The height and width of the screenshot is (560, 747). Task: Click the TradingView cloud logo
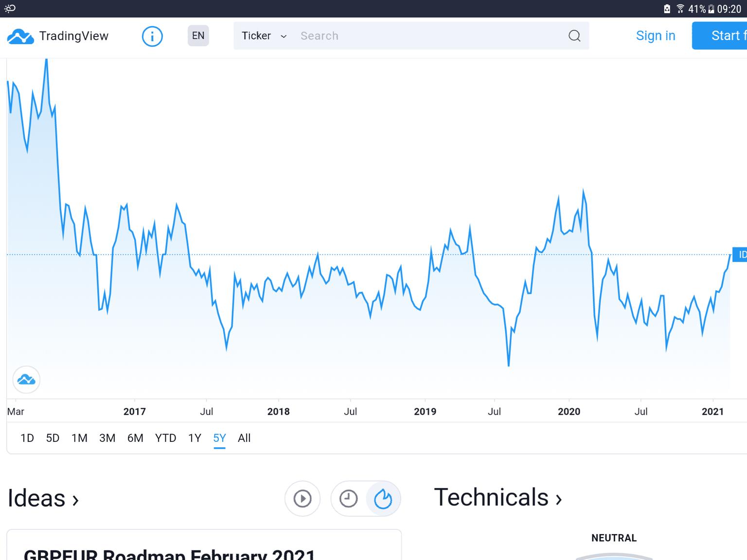click(20, 36)
